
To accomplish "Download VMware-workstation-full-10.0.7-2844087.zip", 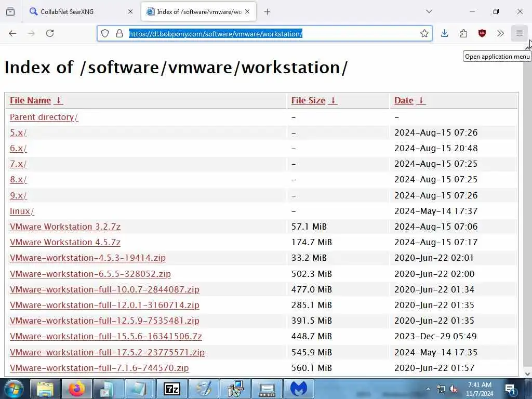I will (104, 289).
